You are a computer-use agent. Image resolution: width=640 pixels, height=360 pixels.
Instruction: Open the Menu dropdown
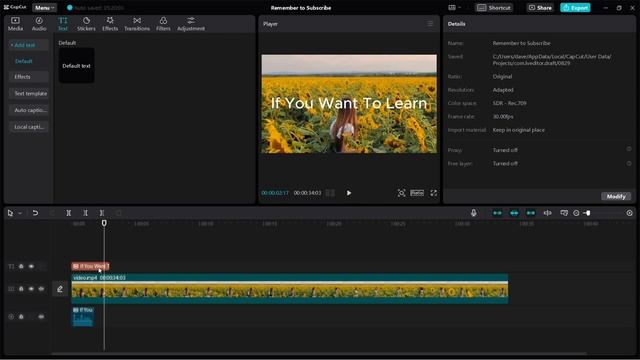click(44, 8)
